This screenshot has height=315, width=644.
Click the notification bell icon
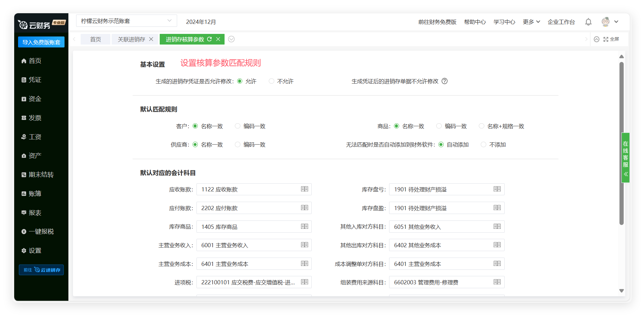click(588, 22)
